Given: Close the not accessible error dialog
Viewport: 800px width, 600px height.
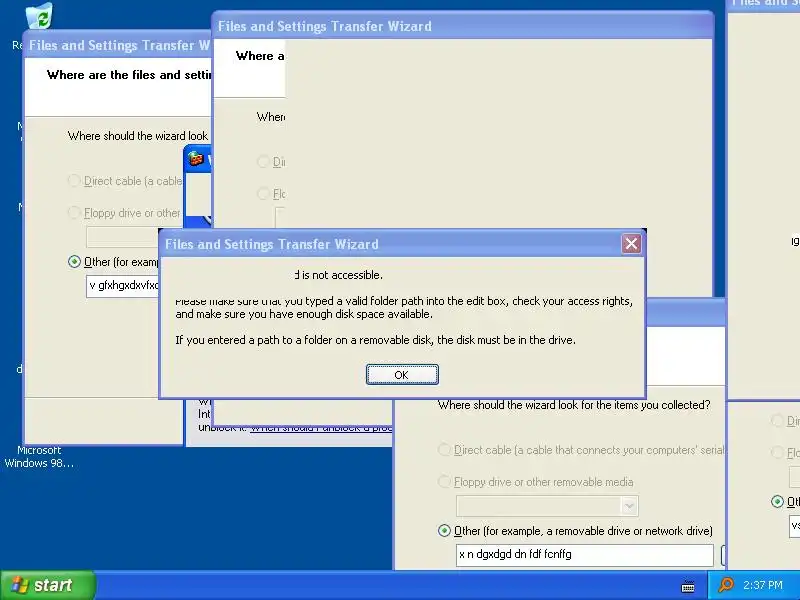Looking at the screenshot, I should 631,244.
